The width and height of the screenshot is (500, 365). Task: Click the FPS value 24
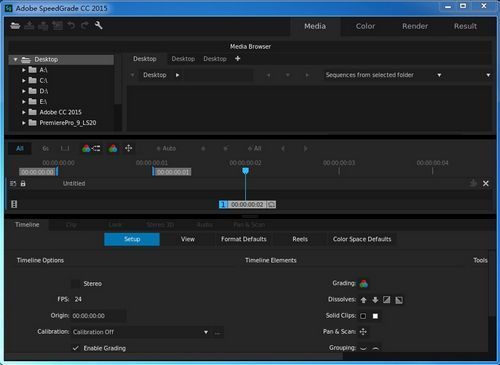pos(78,299)
